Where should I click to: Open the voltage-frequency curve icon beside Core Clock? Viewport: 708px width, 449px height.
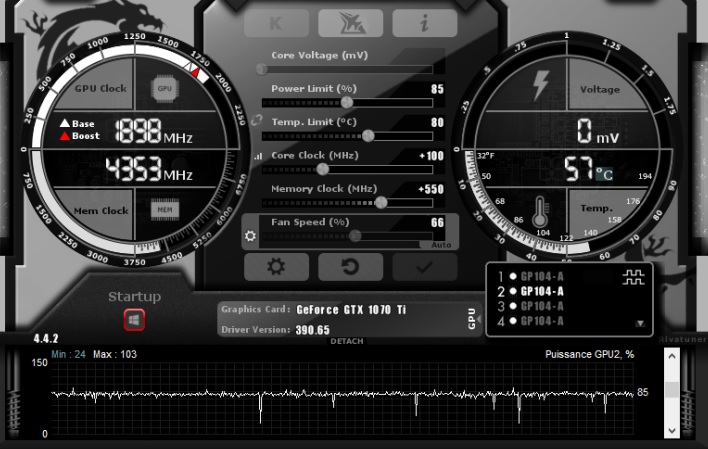[x=259, y=156]
